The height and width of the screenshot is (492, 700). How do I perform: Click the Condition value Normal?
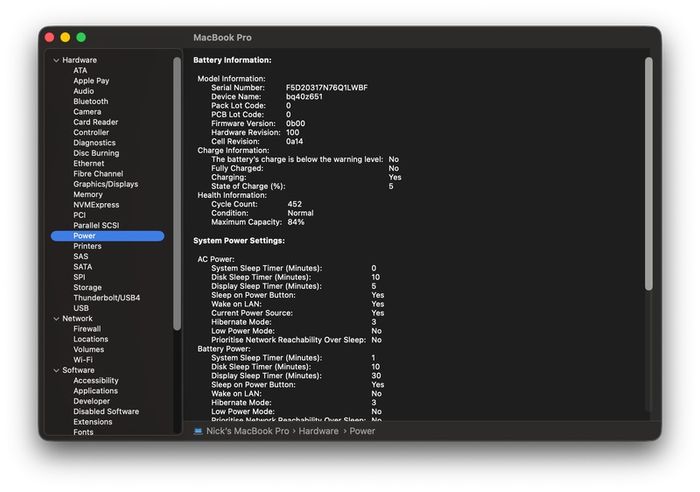(300, 213)
